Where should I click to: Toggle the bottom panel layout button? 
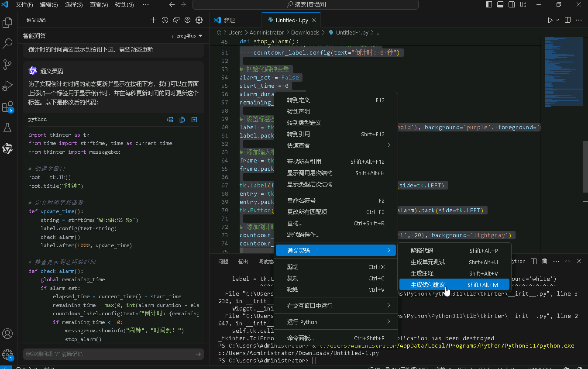(500, 4)
